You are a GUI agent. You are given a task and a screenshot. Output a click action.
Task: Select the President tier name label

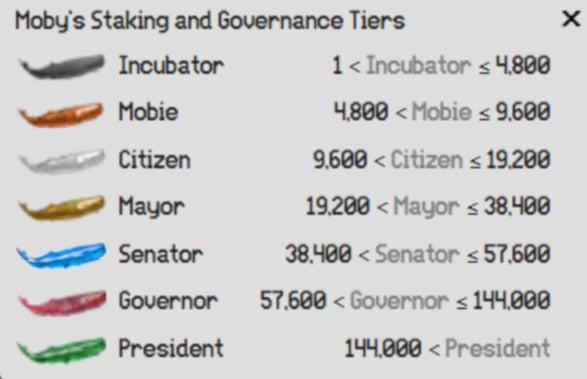(171, 348)
